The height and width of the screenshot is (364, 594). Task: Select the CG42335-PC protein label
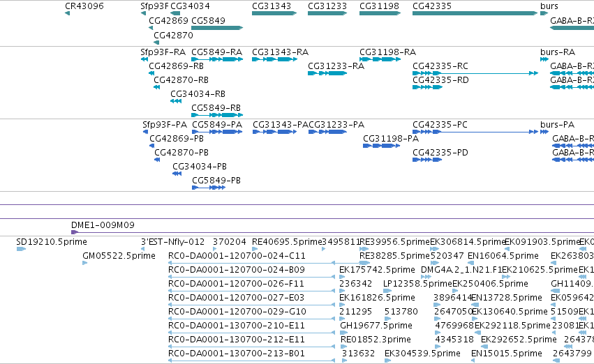click(440, 125)
